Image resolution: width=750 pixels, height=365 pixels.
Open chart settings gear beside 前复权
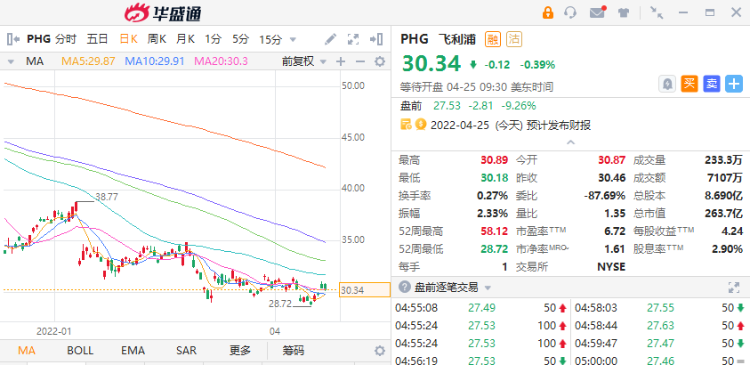tap(379, 61)
